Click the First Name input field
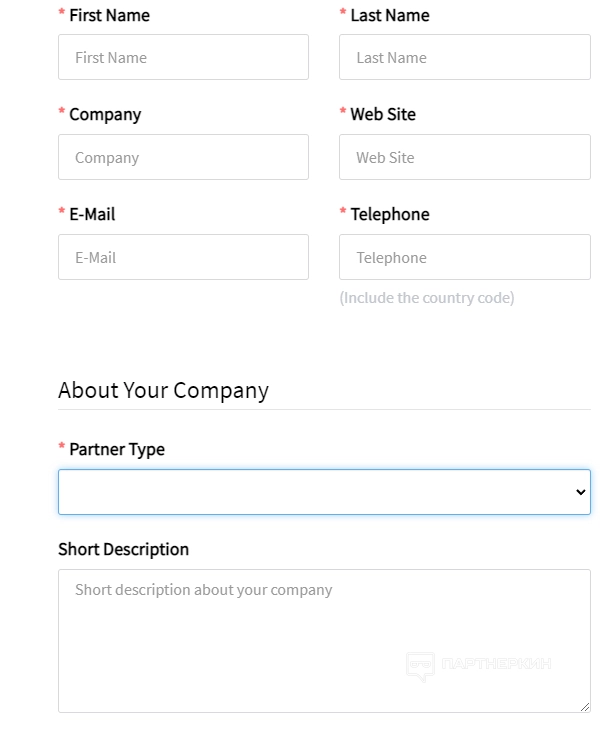The width and height of the screenshot is (602, 734). (183, 57)
